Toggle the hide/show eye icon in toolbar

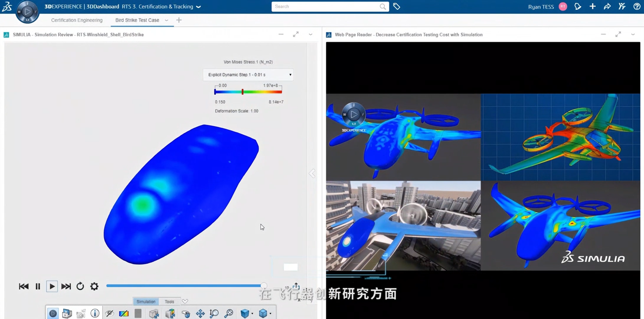[x=109, y=313]
